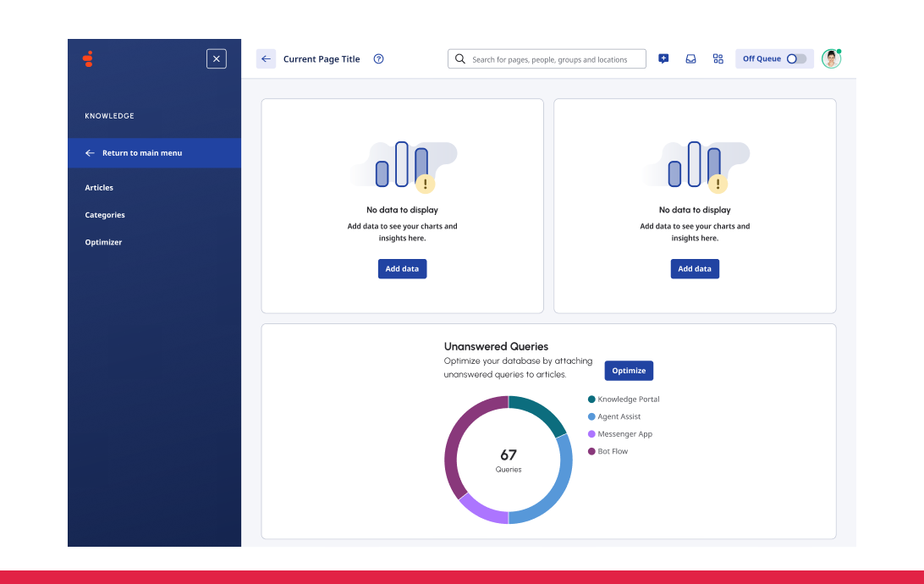Open the new chat message icon
The image size is (924, 584).
pos(663,59)
